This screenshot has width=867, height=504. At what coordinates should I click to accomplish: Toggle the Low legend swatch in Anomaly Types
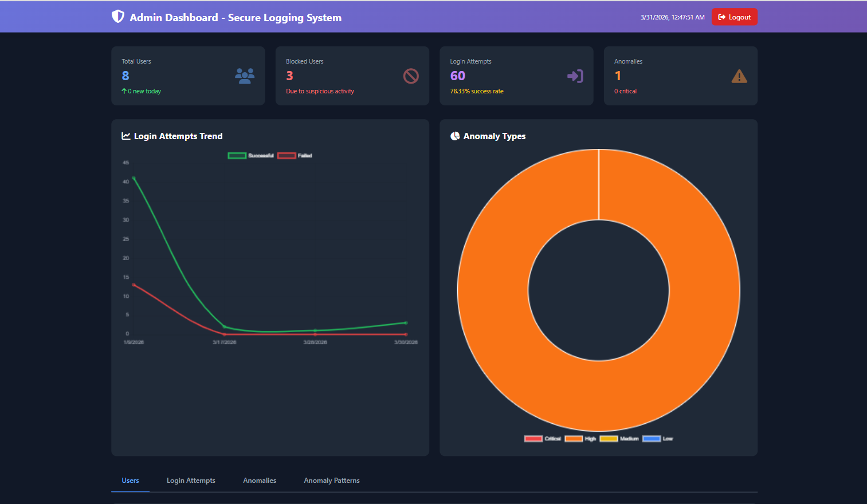(x=652, y=439)
